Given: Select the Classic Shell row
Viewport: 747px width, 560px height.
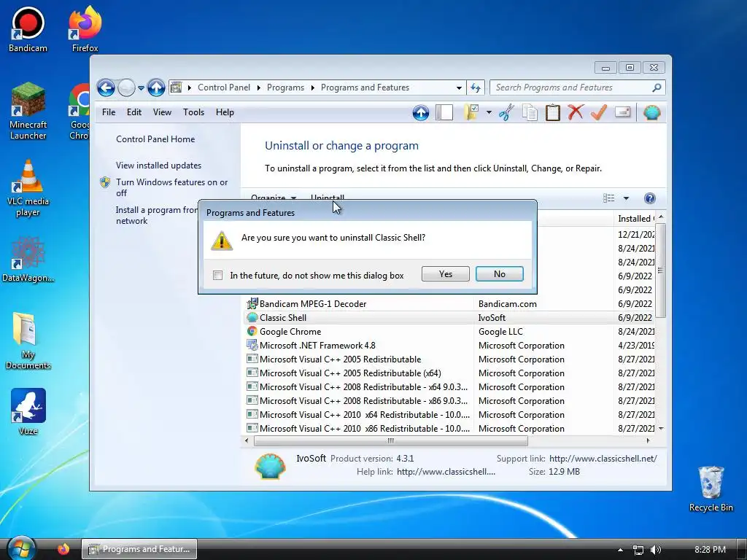Looking at the screenshot, I should (x=450, y=318).
